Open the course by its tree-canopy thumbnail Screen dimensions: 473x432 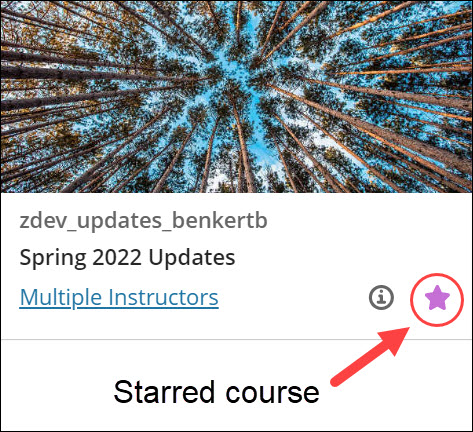(236, 96)
